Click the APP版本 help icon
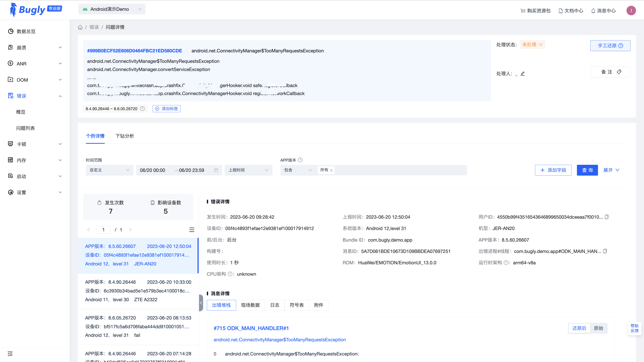The height and width of the screenshot is (362, 644). click(x=300, y=160)
